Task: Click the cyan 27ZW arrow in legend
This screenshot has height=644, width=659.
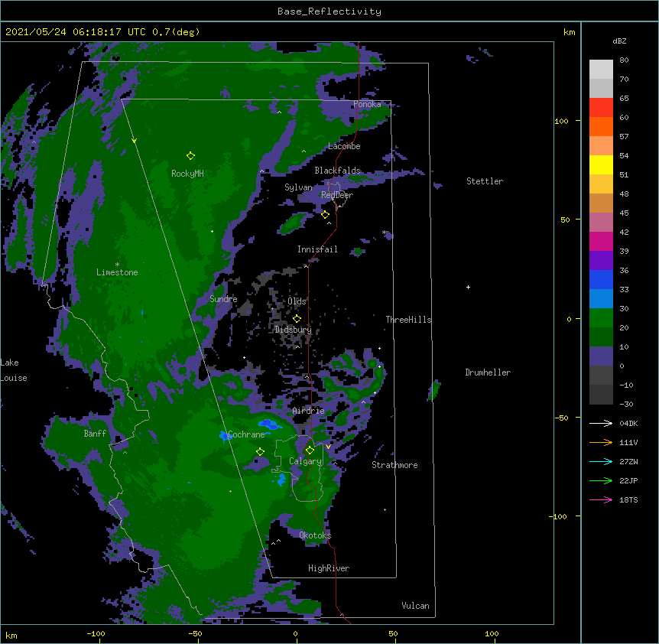Action: [x=601, y=461]
